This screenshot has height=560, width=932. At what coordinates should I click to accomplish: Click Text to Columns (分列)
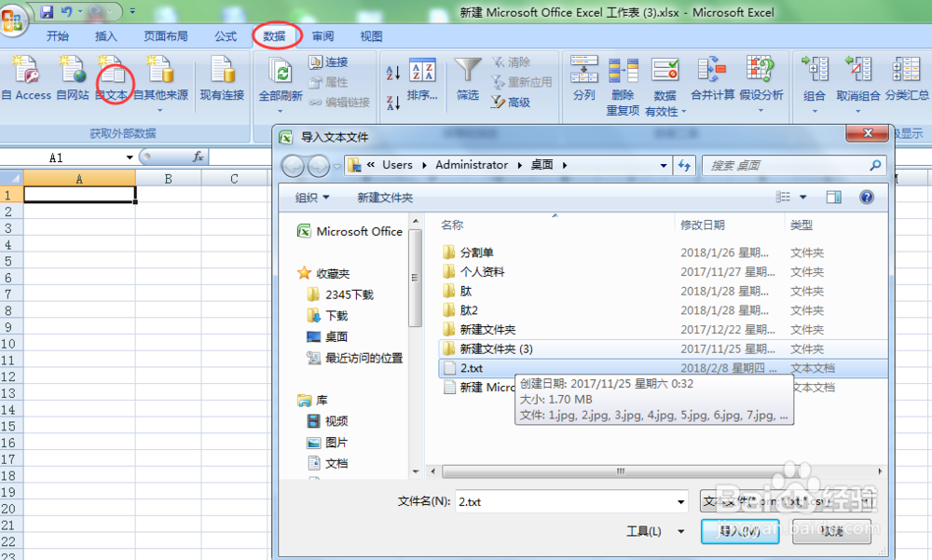pos(583,78)
